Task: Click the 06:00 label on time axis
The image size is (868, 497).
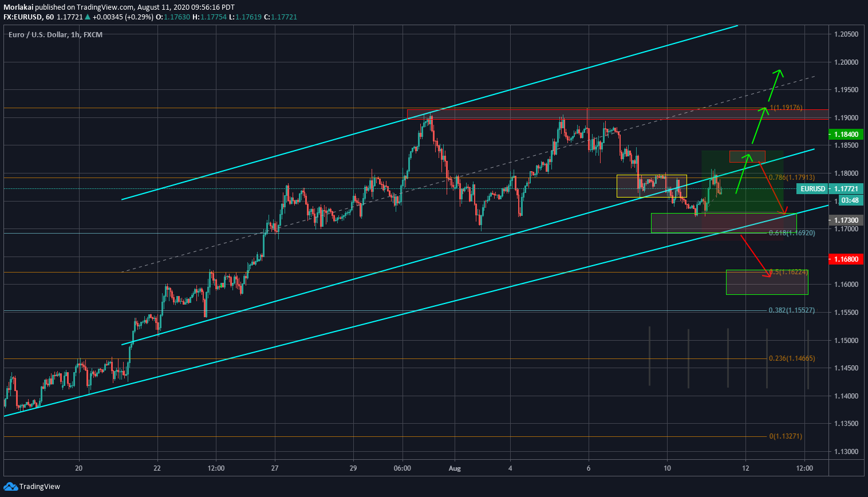Action: coord(403,468)
